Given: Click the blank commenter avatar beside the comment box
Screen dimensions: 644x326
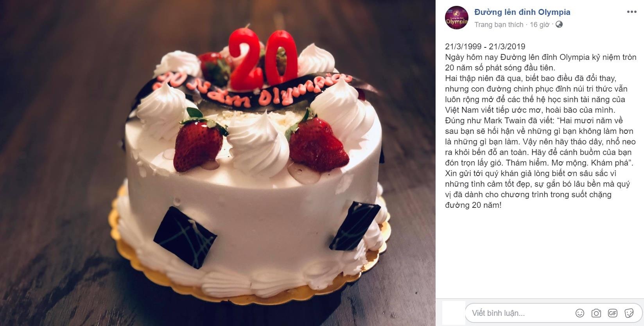Looking at the screenshot, I should click(x=454, y=313).
